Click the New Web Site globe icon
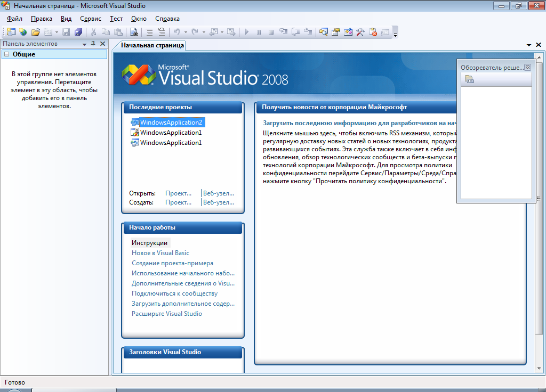This screenshot has height=392, width=546. coord(23,32)
